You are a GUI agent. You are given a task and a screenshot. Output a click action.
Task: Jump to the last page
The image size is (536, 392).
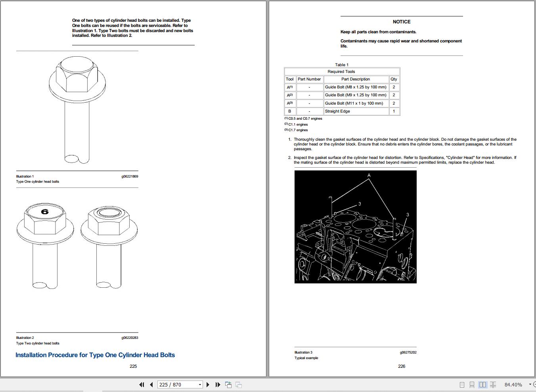[218, 384]
